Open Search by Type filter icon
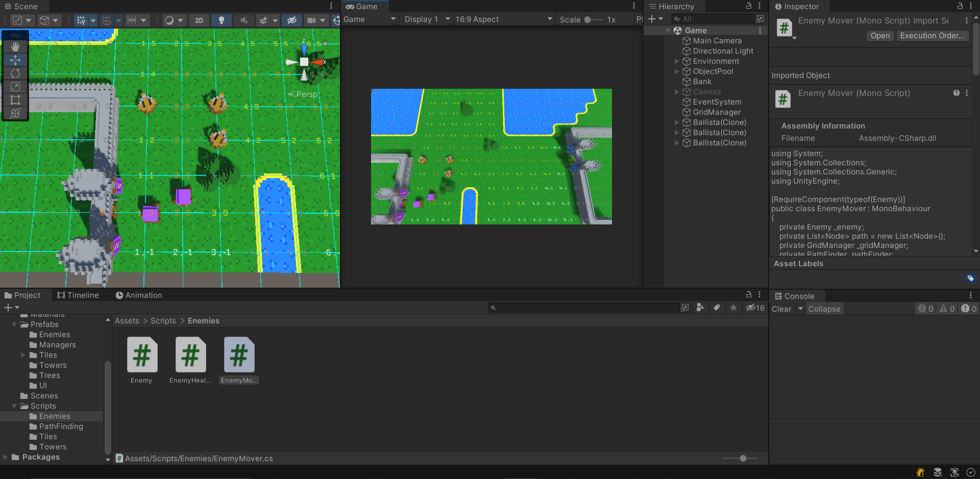The image size is (980, 479). (x=700, y=308)
